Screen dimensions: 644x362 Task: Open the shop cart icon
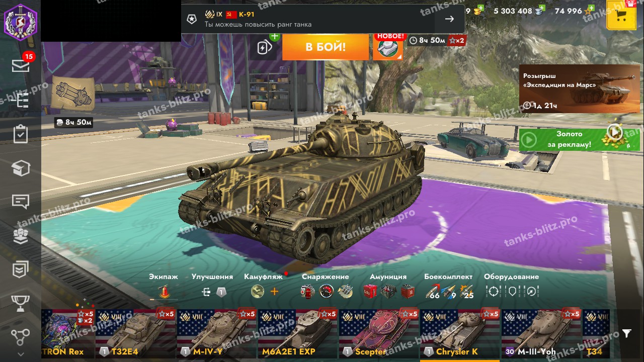621,15
